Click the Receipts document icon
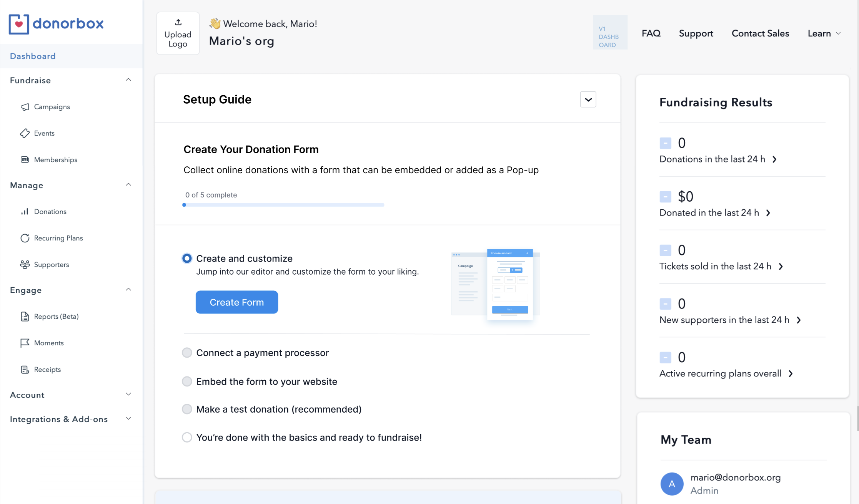 pyautogui.click(x=25, y=370)
